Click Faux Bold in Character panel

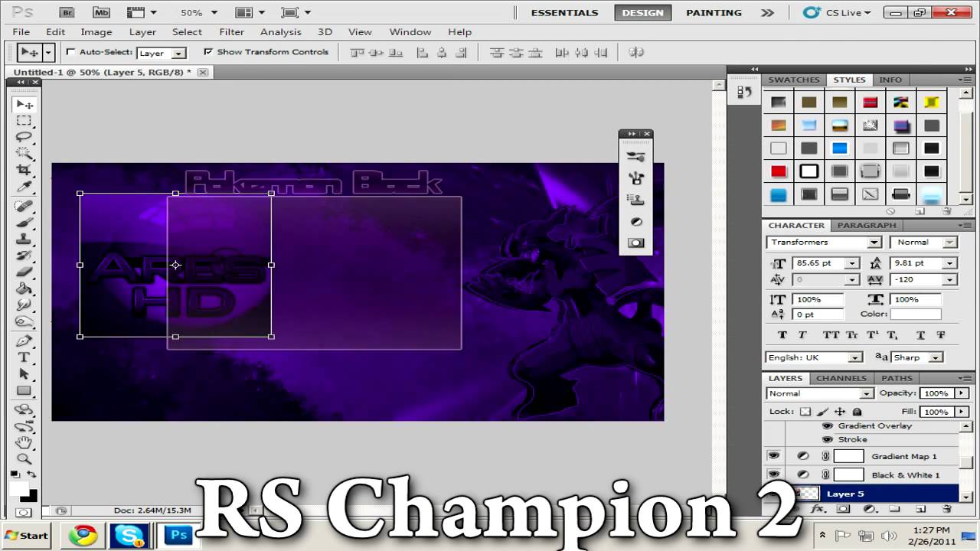point(782,335)
